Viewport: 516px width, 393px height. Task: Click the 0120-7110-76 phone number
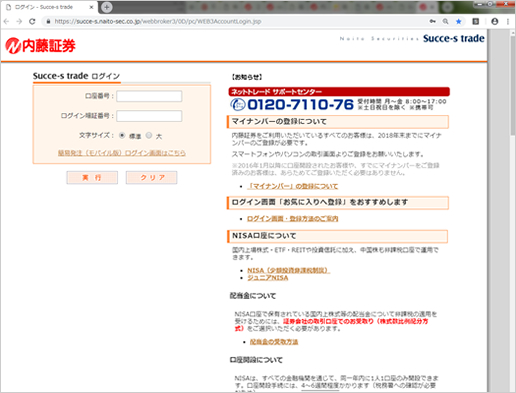(300, 104)
